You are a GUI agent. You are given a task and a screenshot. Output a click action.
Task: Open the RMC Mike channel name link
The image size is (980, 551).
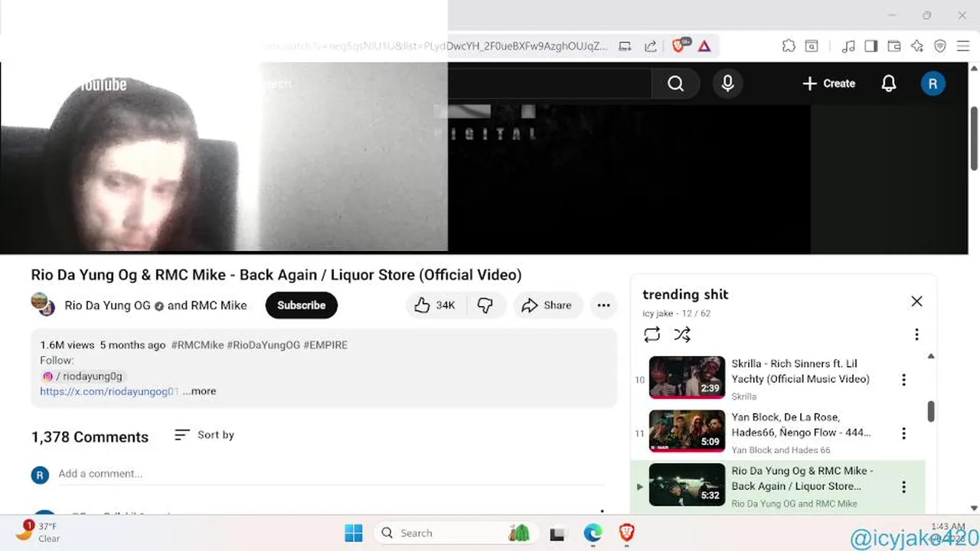coord(218,305)
